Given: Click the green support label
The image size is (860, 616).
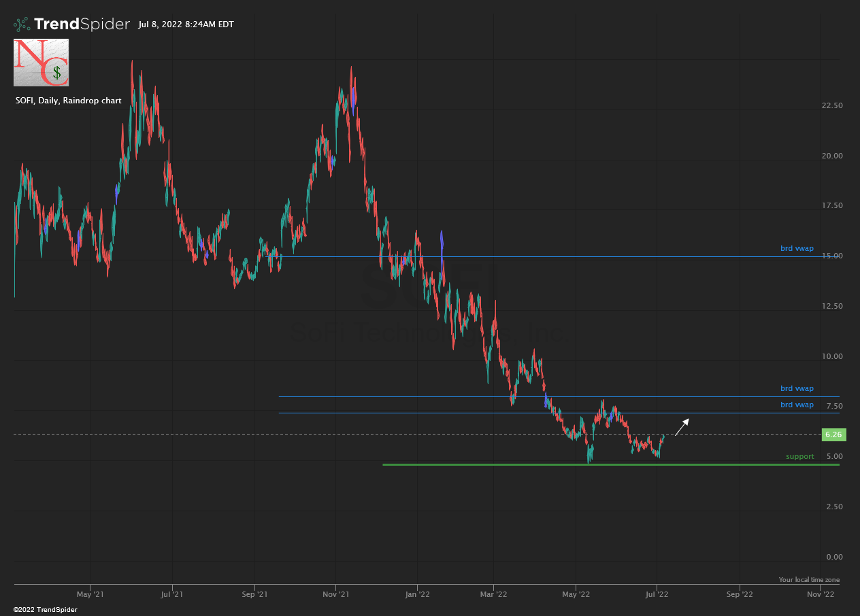Looking at the screenshot, I should pos(799,456).
